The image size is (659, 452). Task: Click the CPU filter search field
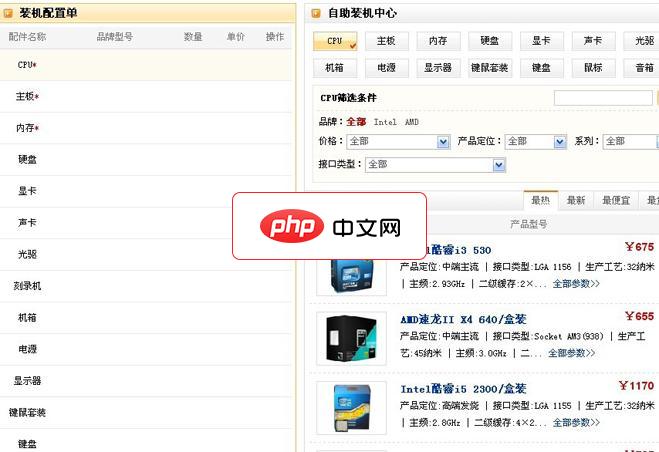603,98
